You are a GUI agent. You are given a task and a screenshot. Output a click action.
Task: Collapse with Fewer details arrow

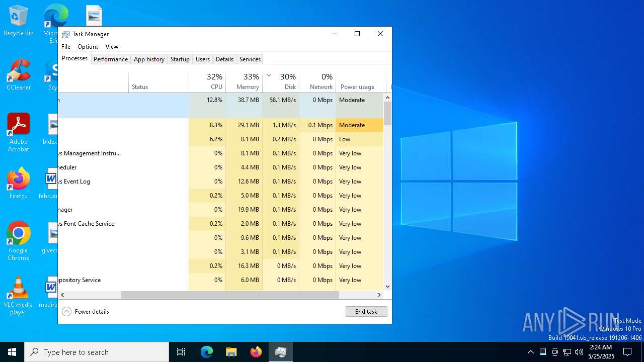[x=66, y=312]
